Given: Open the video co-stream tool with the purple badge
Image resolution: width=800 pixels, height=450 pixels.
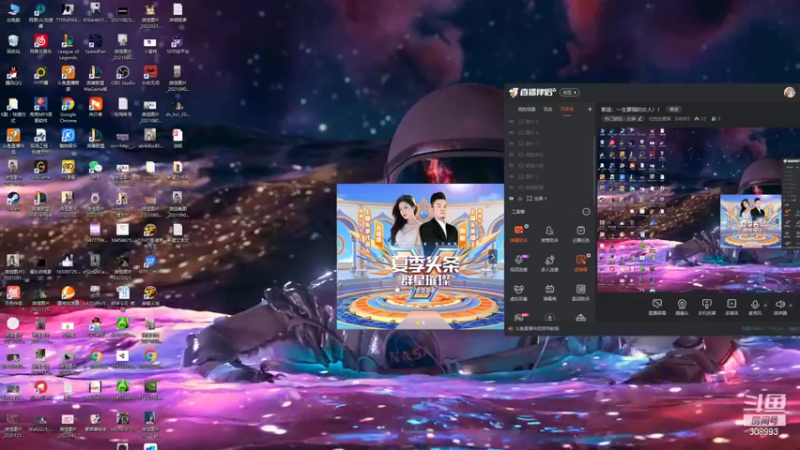Looking at the screenshot, I should [518, 263].
